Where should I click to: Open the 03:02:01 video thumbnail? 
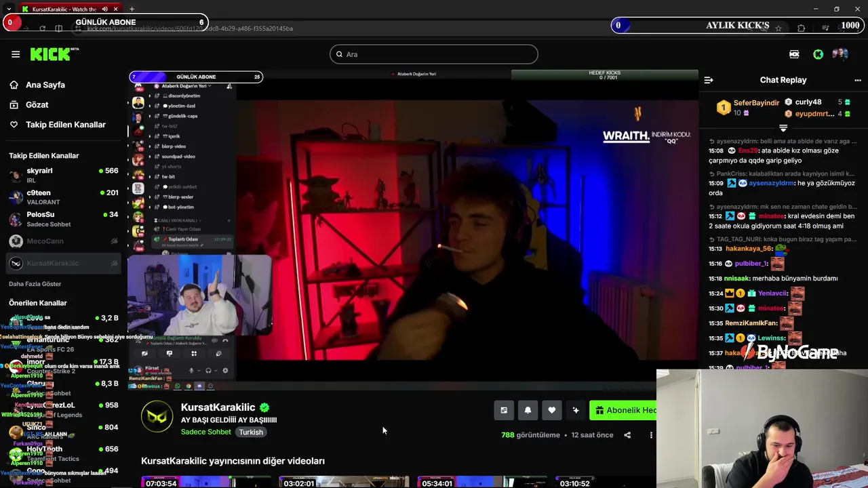344,482
